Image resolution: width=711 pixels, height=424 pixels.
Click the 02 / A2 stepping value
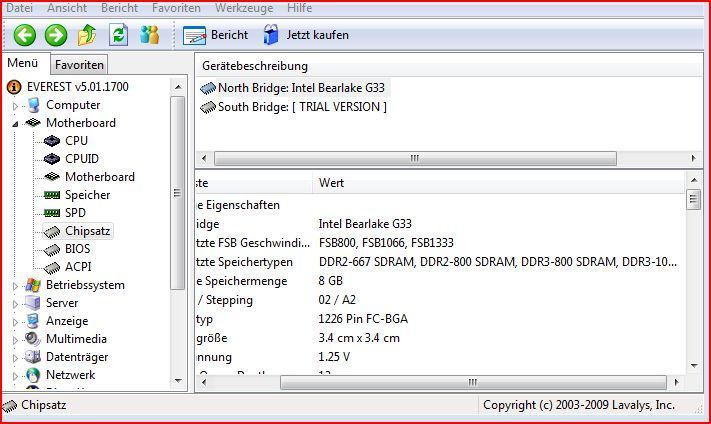[337, 300]
